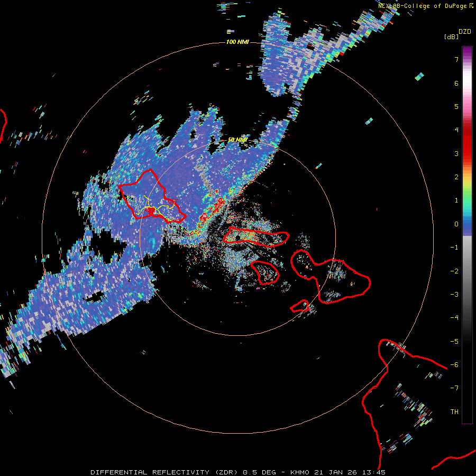
Task: Click the 50 NMI range ring label
Action: (x=237, y=140)
